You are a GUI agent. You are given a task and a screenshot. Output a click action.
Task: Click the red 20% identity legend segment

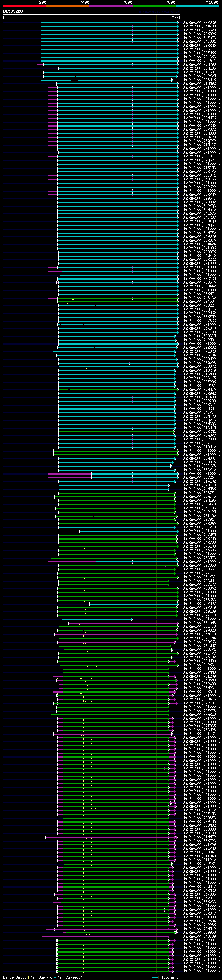point(25,6)
